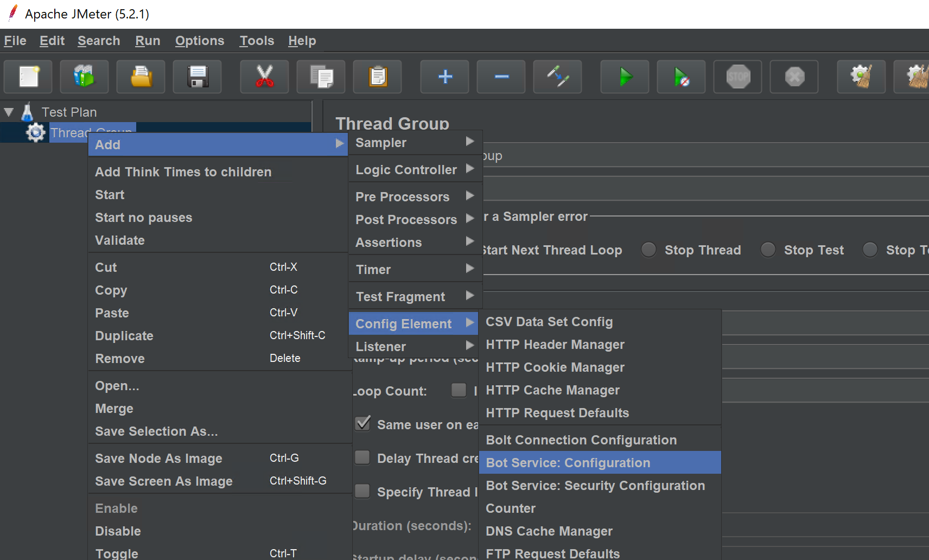Choose HTTP Cookie Manager

click(600, 367)
